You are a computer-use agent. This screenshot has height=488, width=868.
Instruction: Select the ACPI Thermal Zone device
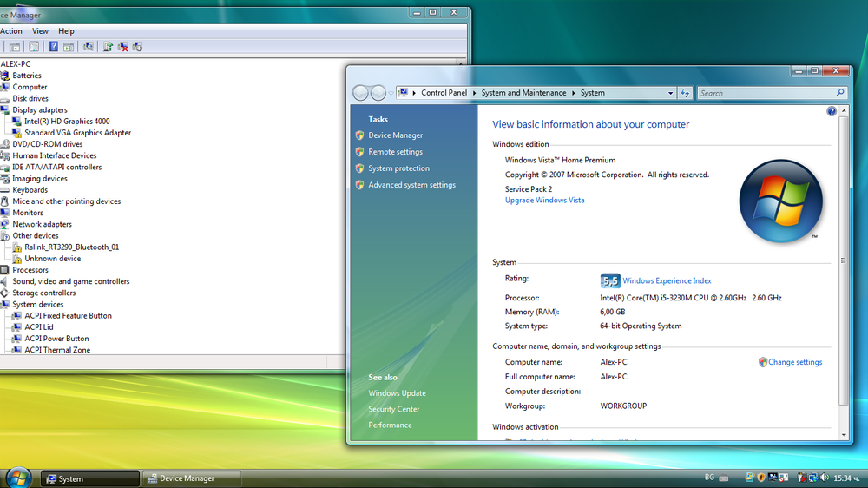tap(57, 350)
